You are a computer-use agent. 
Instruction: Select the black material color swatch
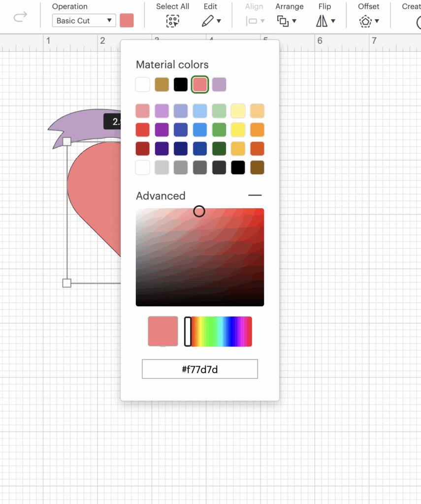point(181,85)
